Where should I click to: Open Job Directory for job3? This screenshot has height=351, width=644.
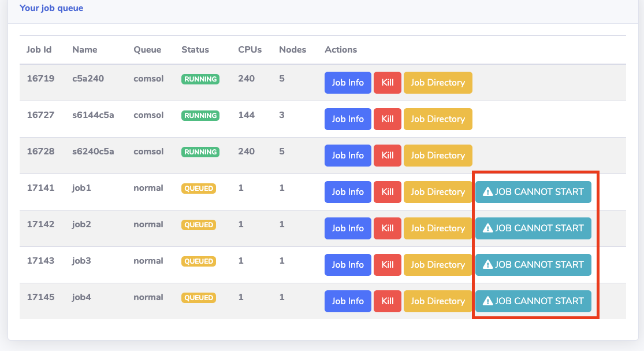coord(438,265)
